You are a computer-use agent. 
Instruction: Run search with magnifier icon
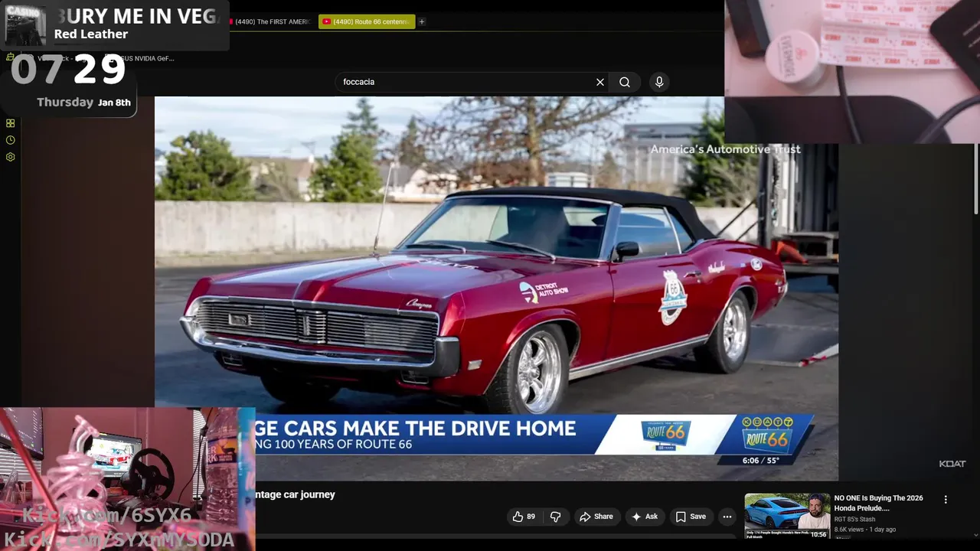[625, 82]
